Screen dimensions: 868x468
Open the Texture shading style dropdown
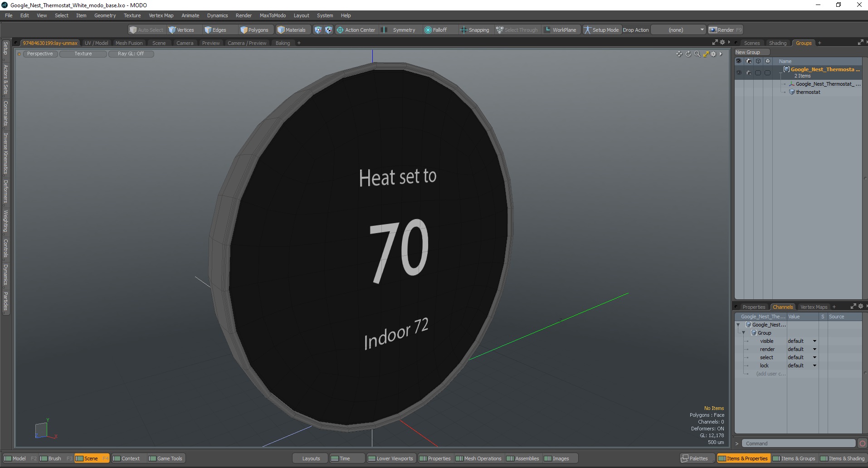point(83,54)
